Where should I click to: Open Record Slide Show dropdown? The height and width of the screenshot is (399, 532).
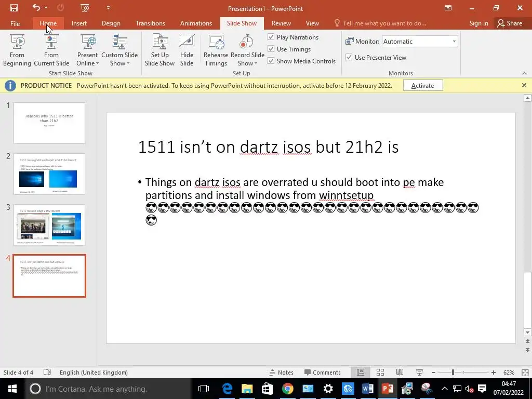point(247,50)
